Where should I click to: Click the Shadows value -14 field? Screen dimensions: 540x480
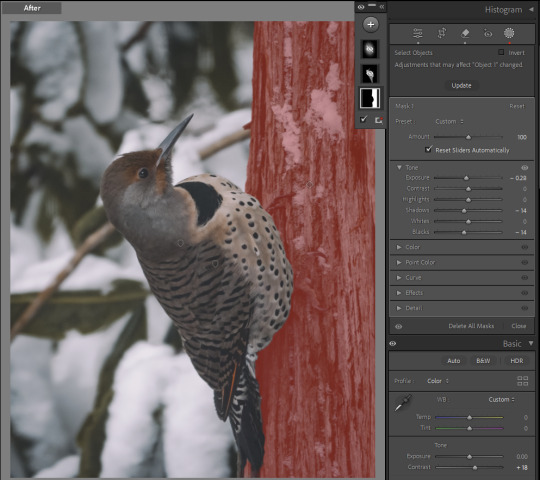521,210
